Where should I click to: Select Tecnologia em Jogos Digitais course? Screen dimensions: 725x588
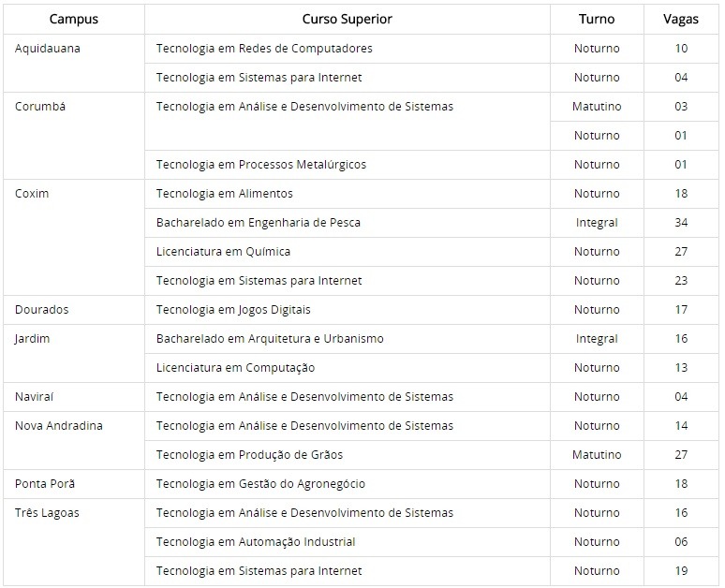233,310
